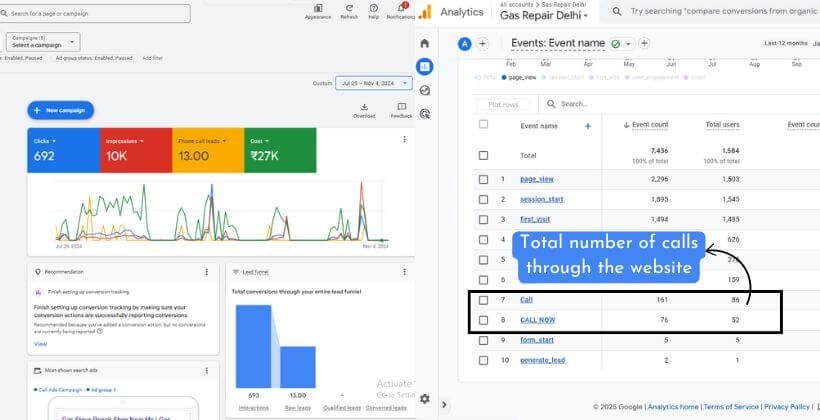Open the Cost metric dropdown
820x420 pixels.
pos(259,141)
